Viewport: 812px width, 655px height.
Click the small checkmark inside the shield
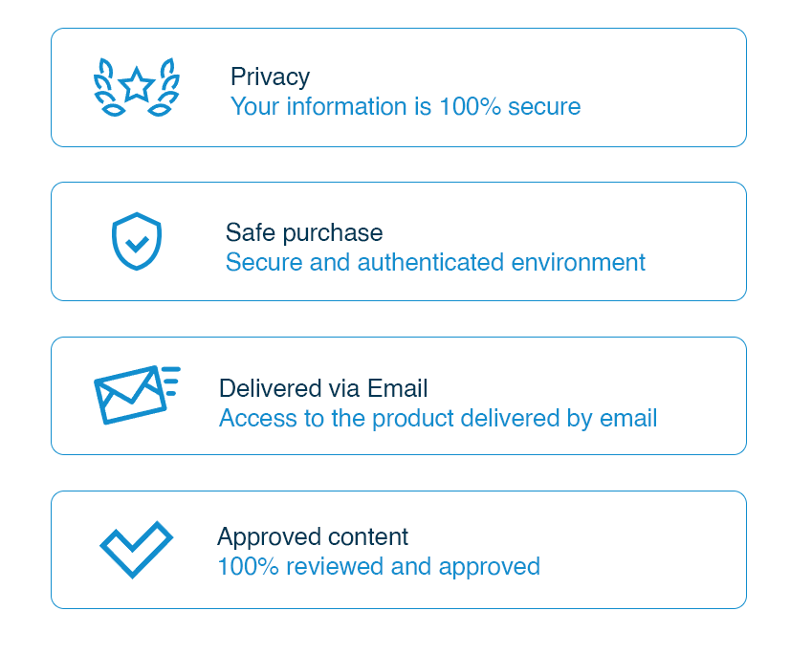point(137,244)
